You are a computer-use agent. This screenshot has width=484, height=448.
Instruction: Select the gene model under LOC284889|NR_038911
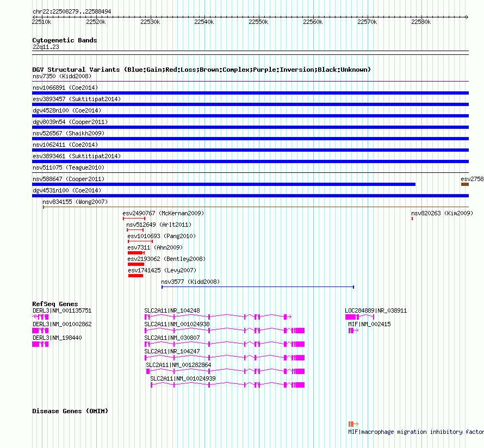click(x=360, y=317)
